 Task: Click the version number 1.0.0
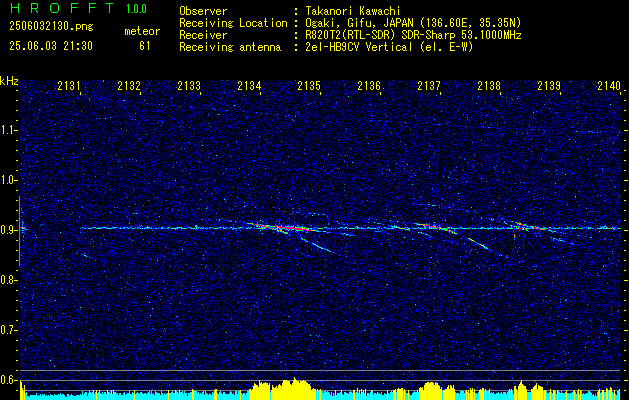(136, 9)
